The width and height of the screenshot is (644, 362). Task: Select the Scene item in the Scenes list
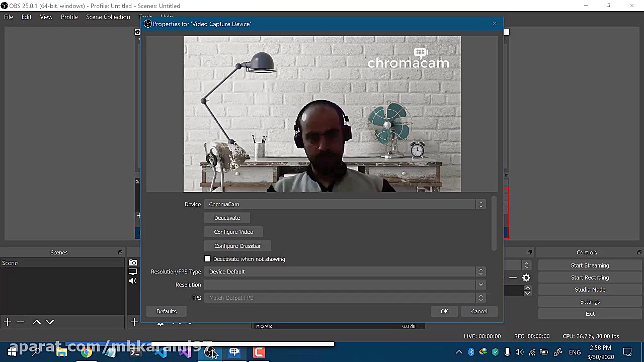tap(62, 263)
